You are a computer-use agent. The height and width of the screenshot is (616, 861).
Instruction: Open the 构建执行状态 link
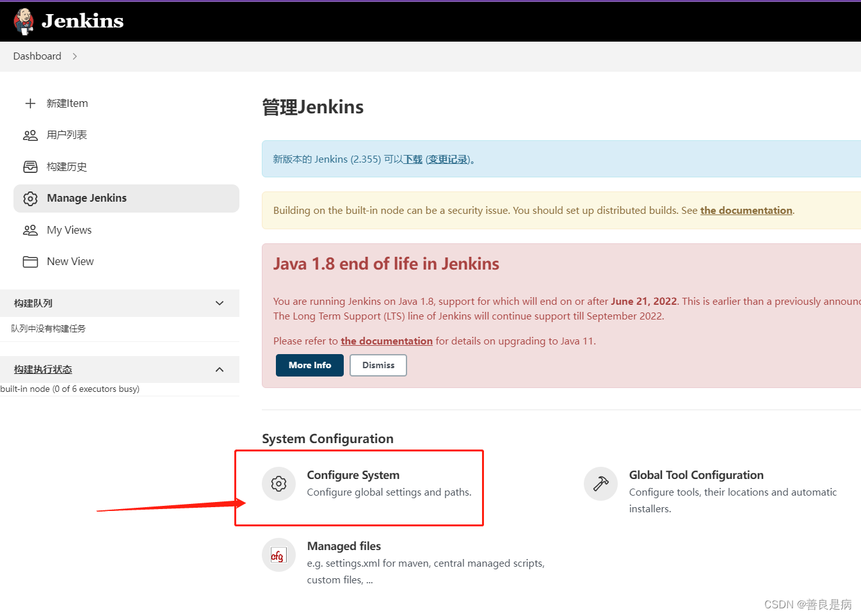click(x=43, y=369)
